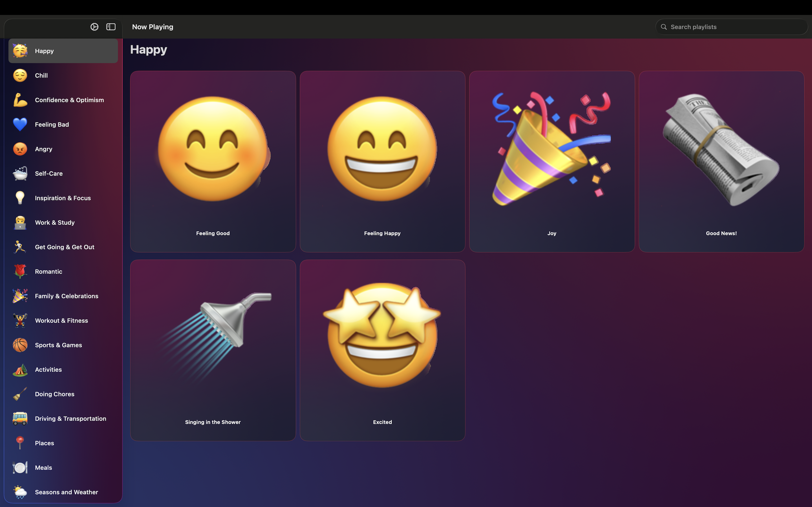Click the settings gear icon in sidebar header
Screen dimensions: 812x507
click(94, 27)
